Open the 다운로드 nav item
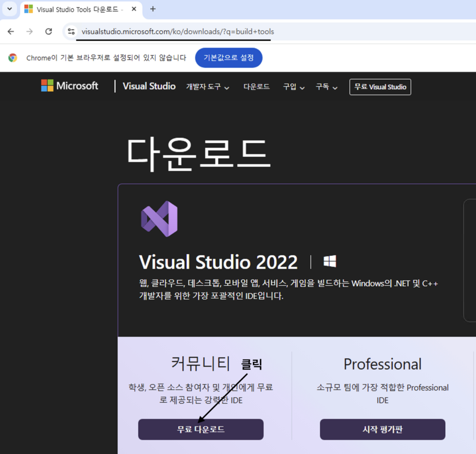This screenshot has height=454, width=476. pyautogui.click(x=257, y=87)
